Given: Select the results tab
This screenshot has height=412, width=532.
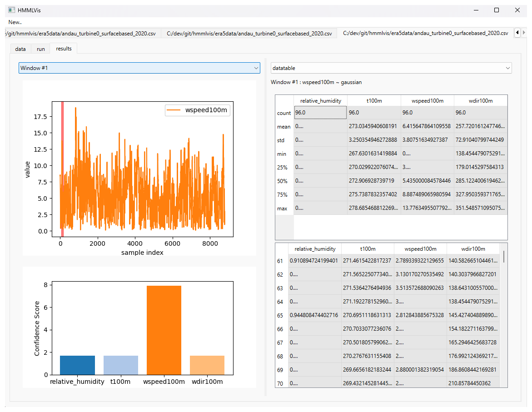Looking at the screenshot, I should [x=64, y=49].
